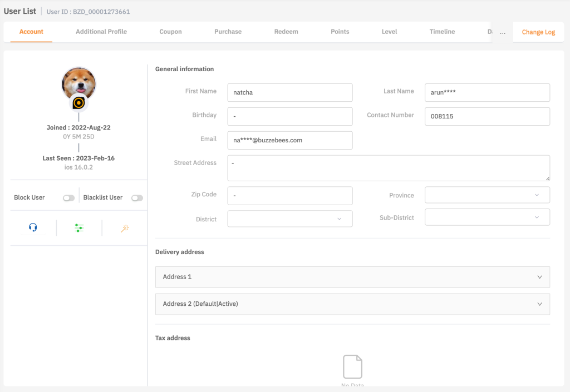Enable the Blacklist User toggle
Viewport: 570px width, 392px height.
coord(137,197)
